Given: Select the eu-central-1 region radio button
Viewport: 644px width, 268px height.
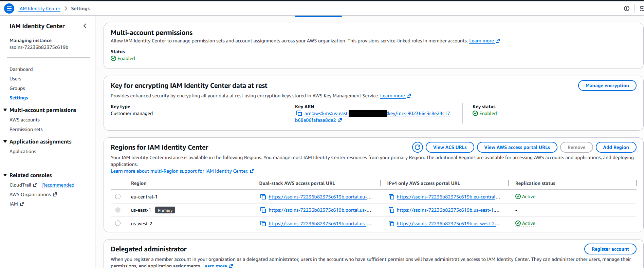Looking at the screenshot, I should tap(118, 196).
